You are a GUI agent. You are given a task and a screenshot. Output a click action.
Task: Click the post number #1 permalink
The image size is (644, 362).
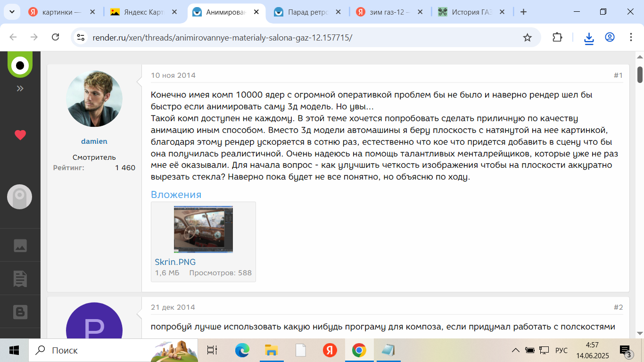click(618, 75)
